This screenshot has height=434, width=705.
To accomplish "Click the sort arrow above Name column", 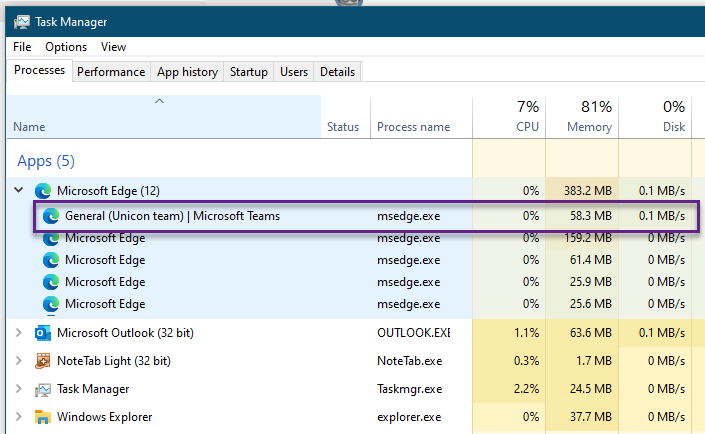I will point(159,101).
